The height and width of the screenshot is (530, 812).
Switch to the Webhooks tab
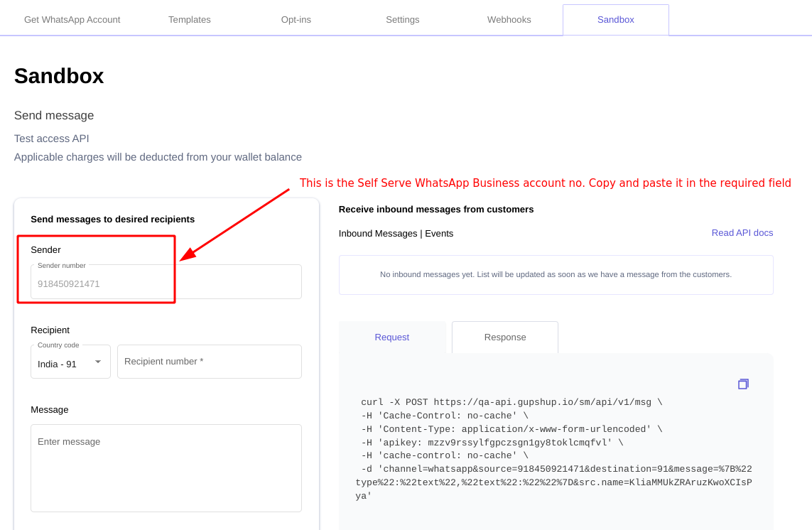click(x=509, y=20)
